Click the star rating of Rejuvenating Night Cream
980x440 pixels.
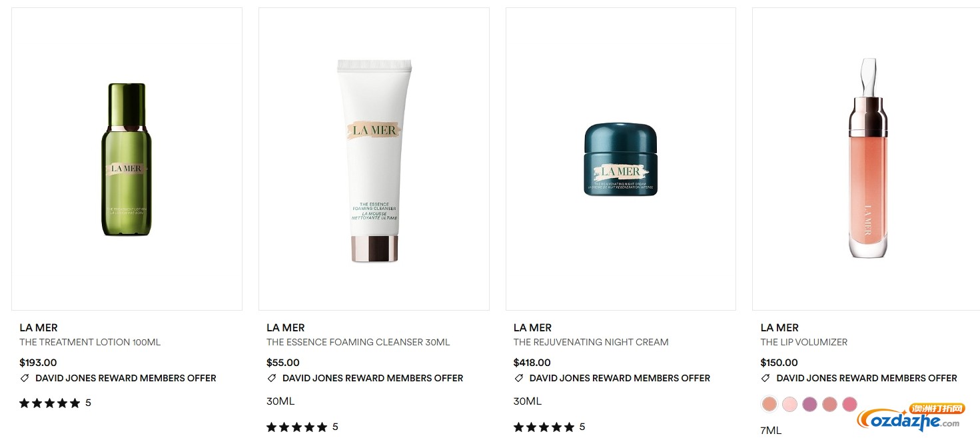[x=544, y=427]
